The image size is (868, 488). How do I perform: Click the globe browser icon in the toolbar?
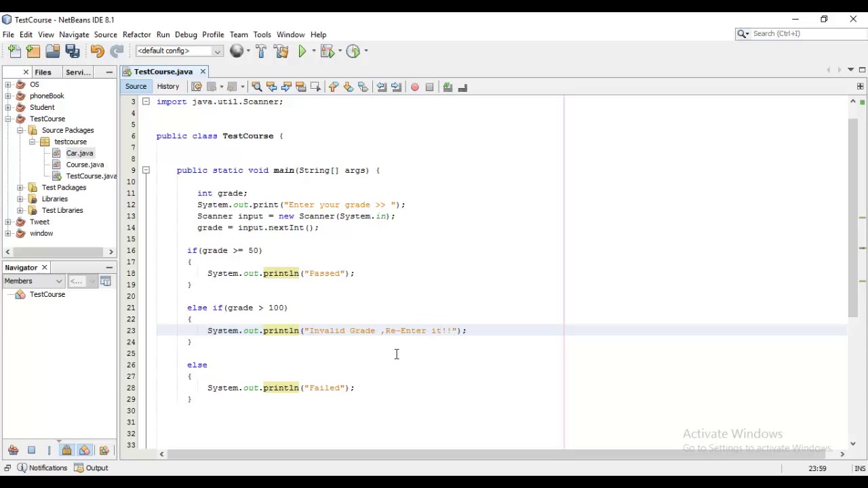(236, 51)
